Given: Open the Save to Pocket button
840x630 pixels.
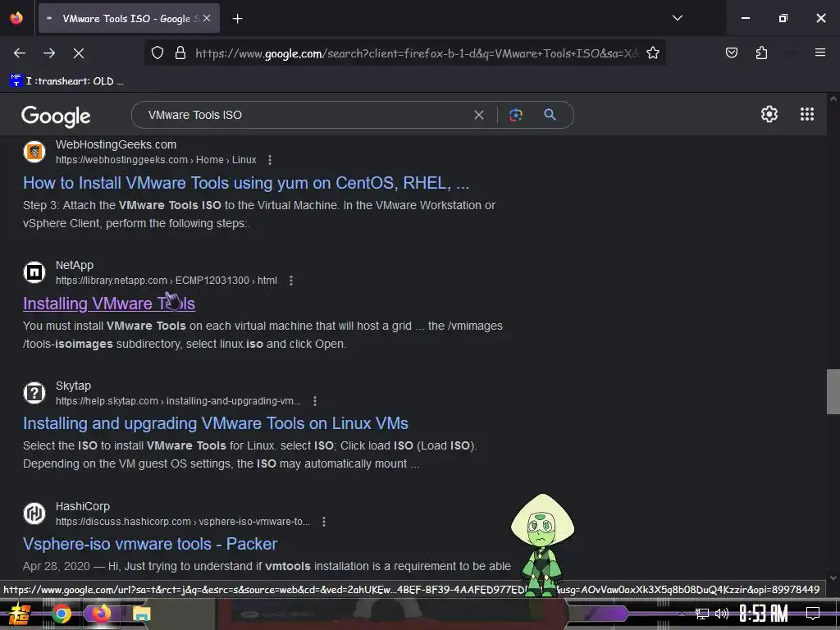Looking at the screenshot, I should click(x=731, y=53).
